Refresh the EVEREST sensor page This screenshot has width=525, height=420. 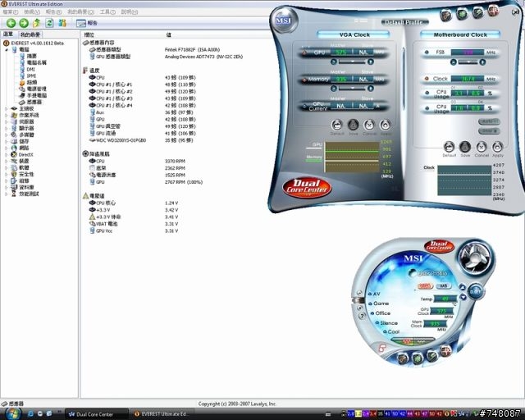(49, 23)
